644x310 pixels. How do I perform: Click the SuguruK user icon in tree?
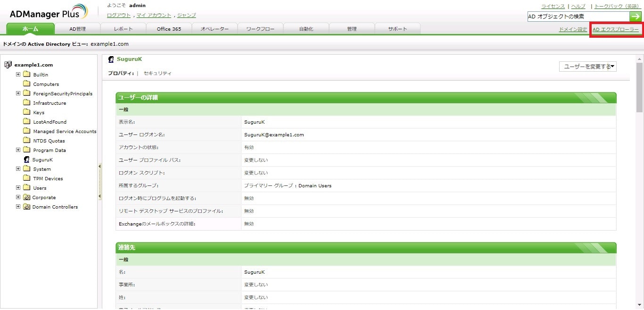pos(27,159)
